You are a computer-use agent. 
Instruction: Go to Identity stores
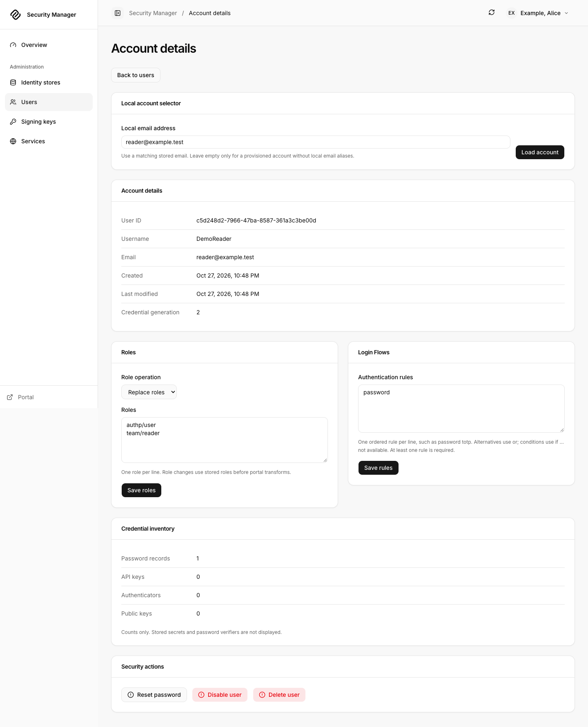49,82
